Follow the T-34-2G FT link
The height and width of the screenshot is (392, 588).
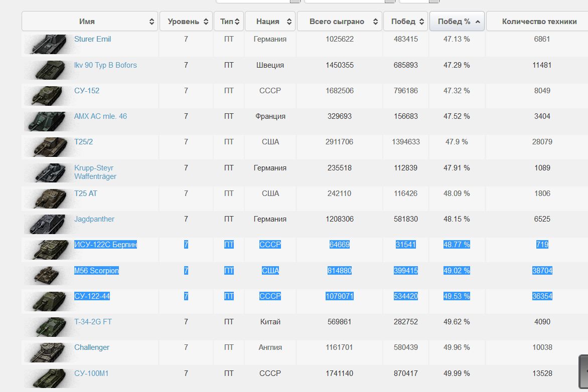tap(93, 322)
